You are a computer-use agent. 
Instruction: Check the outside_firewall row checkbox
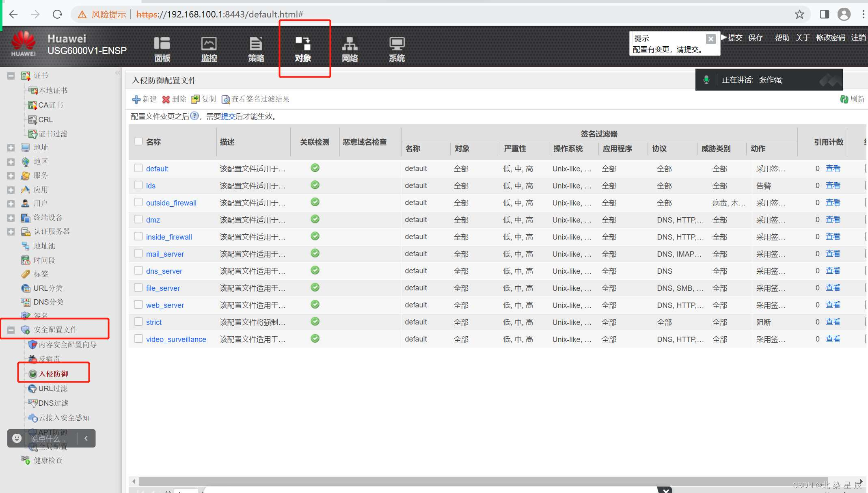138,202
